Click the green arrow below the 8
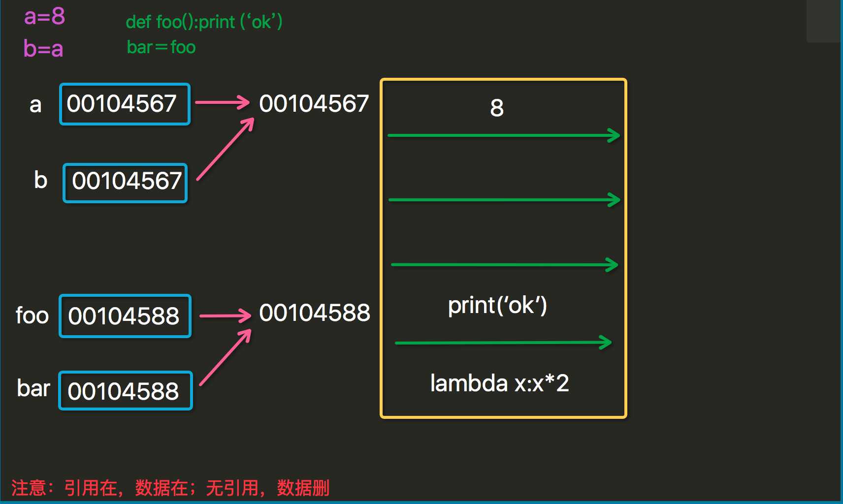The width and height of the screenshot is (843, 504). pyautogui.click(x=504, y=135)
